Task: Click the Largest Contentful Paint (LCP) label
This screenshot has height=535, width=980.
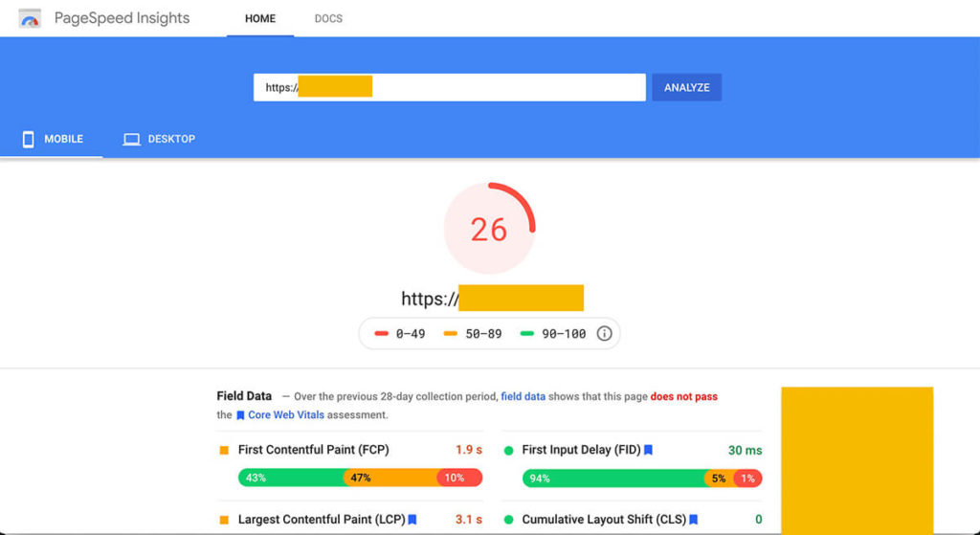Action: (x=322, y=520)
